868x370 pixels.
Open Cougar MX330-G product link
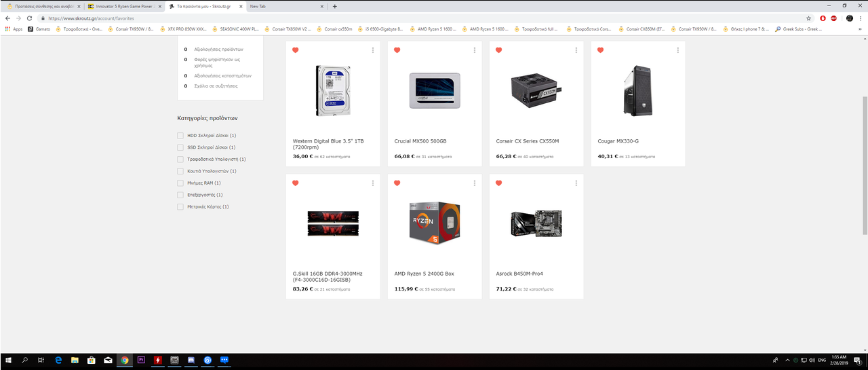click(618, 141)
